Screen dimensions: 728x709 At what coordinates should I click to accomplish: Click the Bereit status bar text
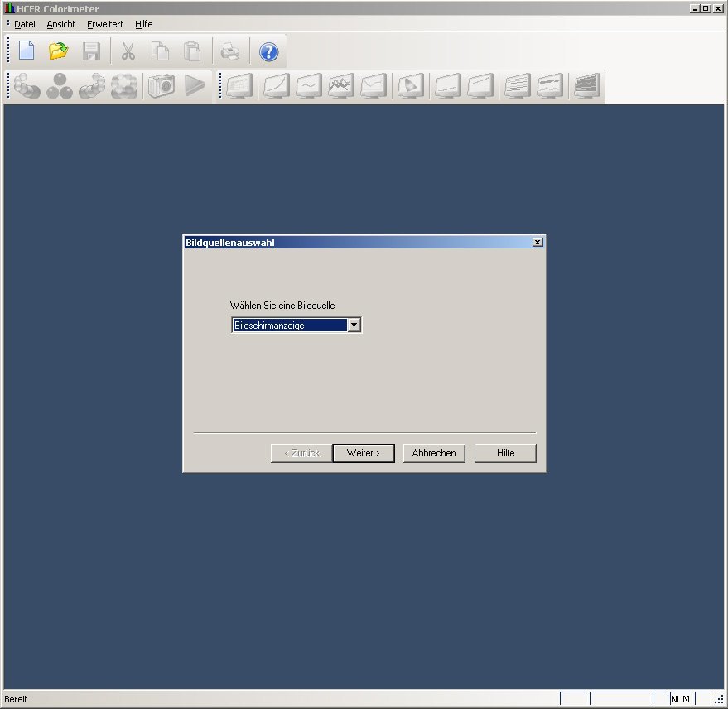pos(16,699)
